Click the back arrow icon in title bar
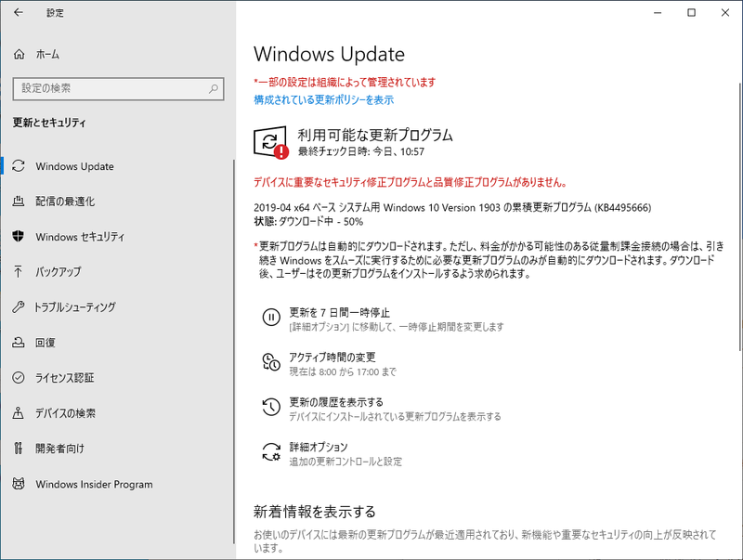Image resolution: width=743 pixels, height=560 pixels. (19, 13)
